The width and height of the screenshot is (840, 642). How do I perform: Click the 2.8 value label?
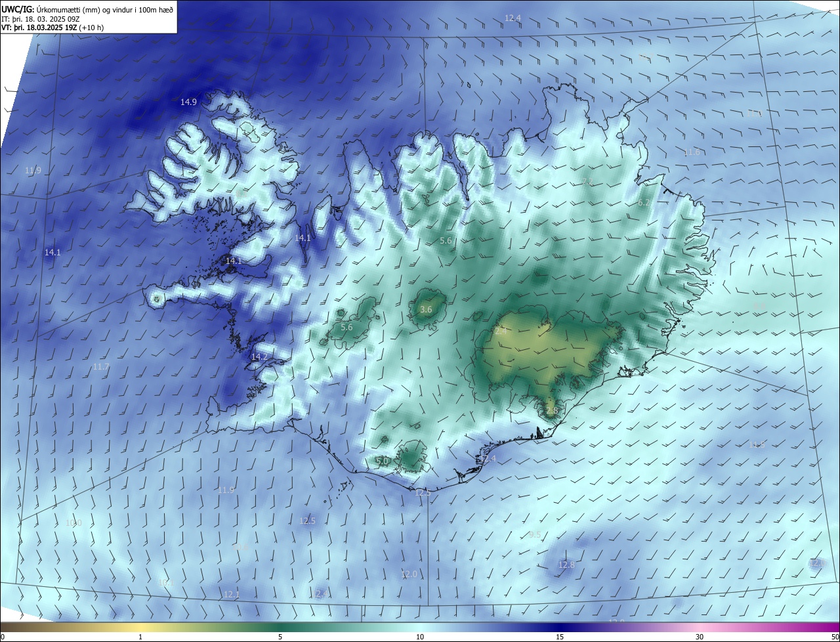[x=551, y=411]
